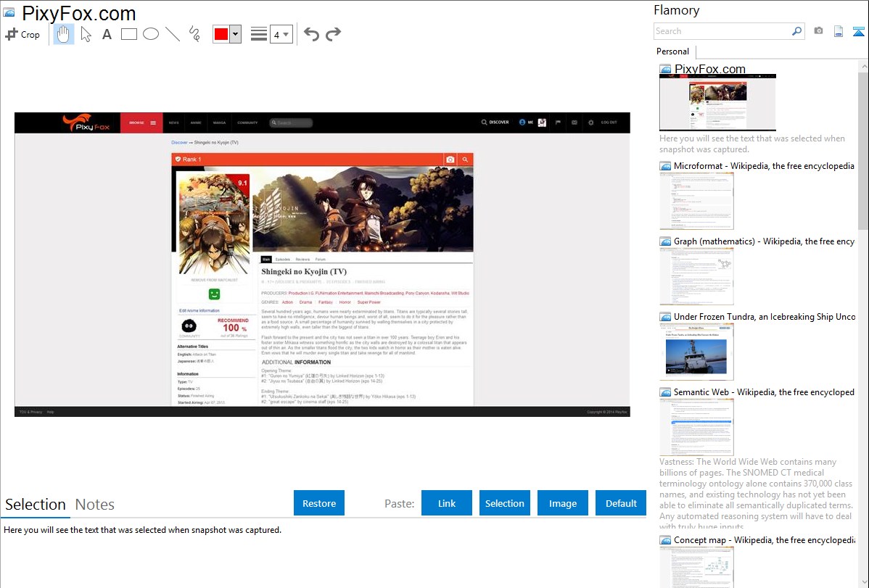The height and width of the screenshot is (588, 869).
Task: Undo the last annotation
Action: [x=311, y=34]
